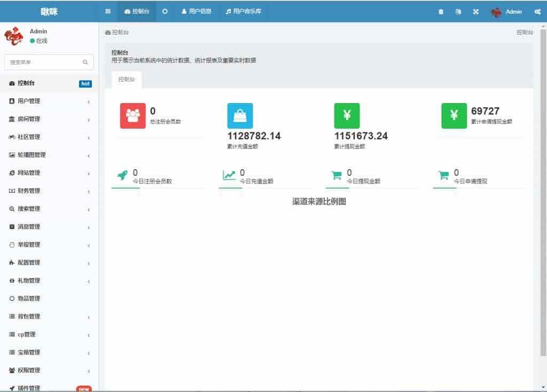The image size is (547, 392).
Task: Expand the 举报管理 sidebar menu
Action: point(49,245)
